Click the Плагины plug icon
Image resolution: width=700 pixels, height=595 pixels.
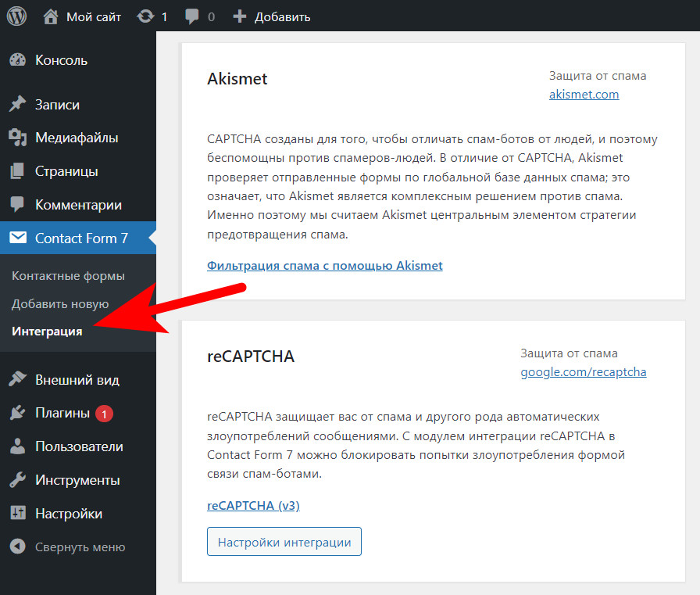18,413
